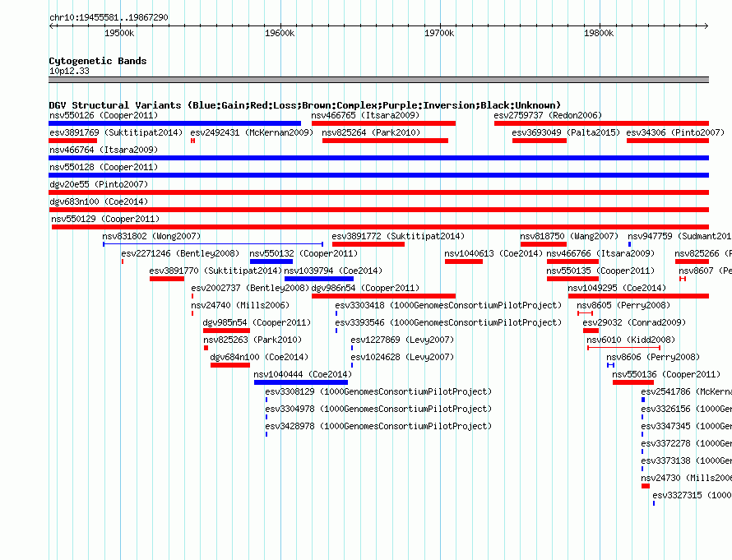The width and height of the screenshot is (732, 560).
Task: Click esv2271246 (Bentley2008) label
Action: tap(180, 253)
